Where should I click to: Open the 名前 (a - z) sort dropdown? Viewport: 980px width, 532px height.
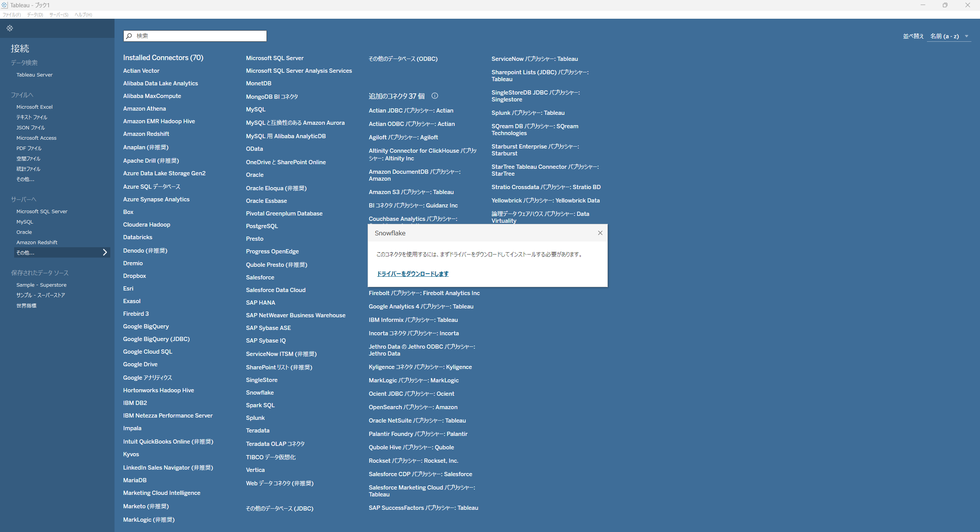[x=949, y=36]
